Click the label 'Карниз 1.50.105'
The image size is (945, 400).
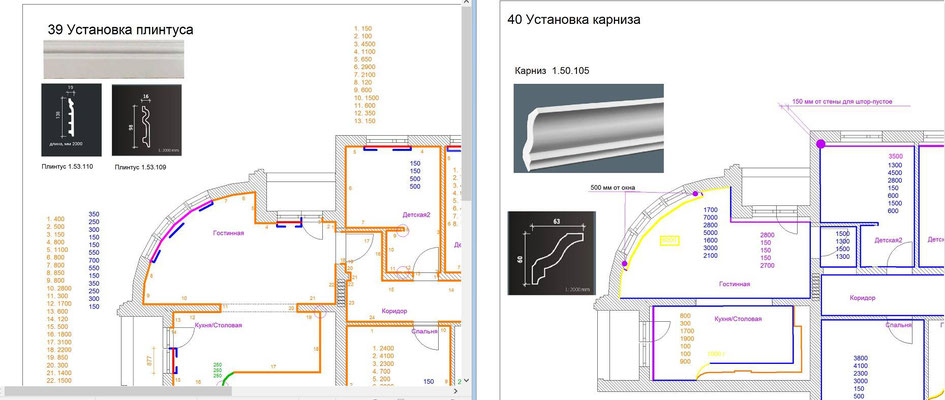point(552,70)
